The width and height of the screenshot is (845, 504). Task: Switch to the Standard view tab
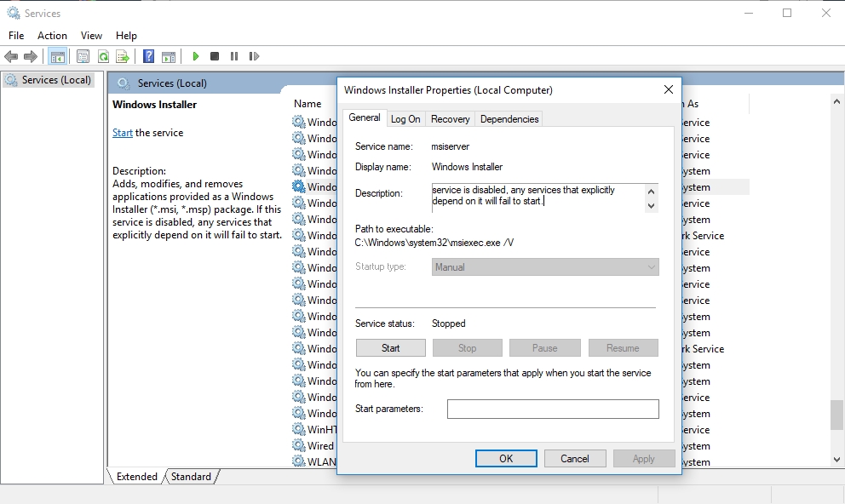click(x=191, y=477)
